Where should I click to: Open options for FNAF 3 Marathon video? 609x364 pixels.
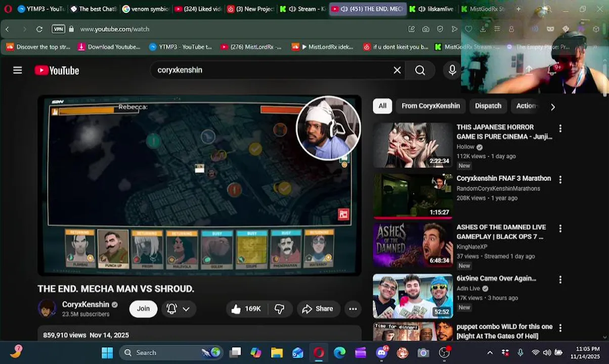(560, 179)
